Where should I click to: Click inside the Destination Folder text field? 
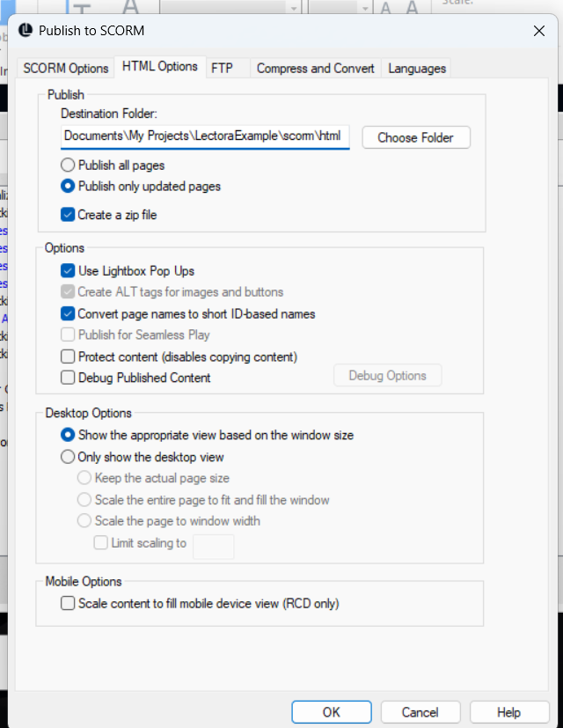point(202,137)
